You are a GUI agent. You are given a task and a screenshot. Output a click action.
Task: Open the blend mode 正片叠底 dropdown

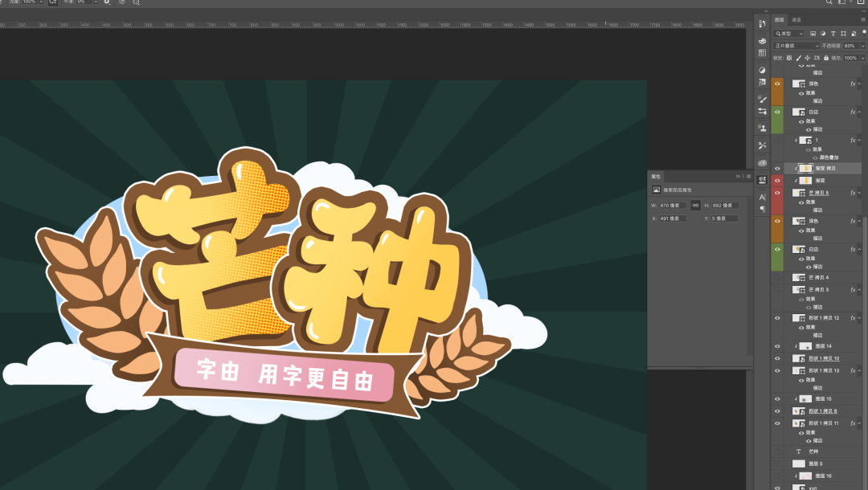(x=796, y=46)
